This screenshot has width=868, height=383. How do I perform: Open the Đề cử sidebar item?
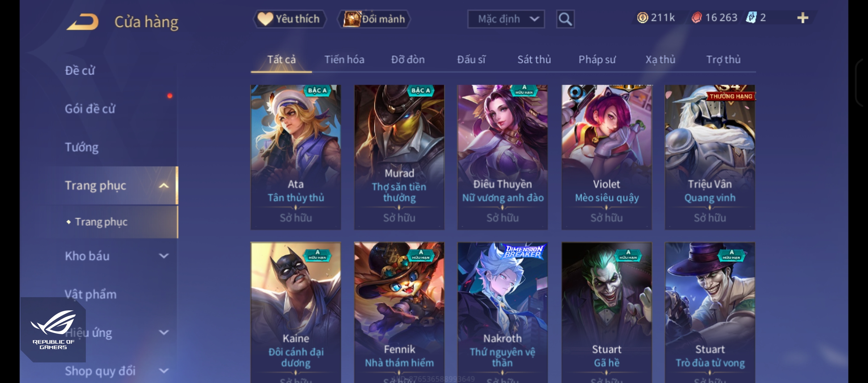(80, 71)
